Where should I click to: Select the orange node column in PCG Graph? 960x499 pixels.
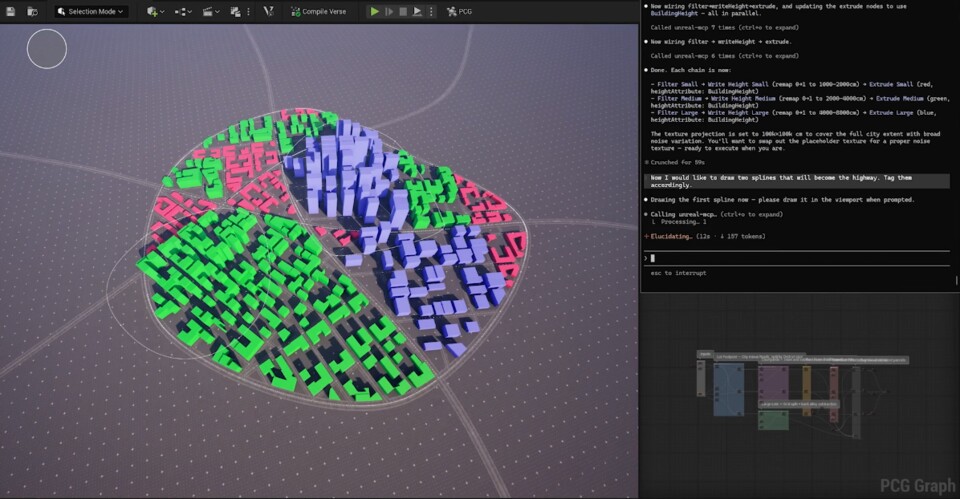tap(806, 391)
